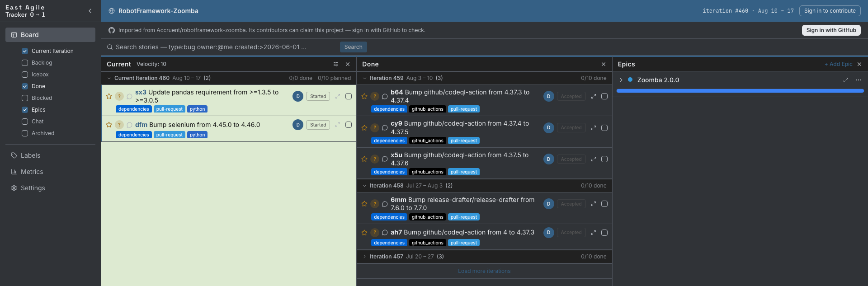Click the + Add Epic link
Screen dimensions: 868x286
(838, 64)
